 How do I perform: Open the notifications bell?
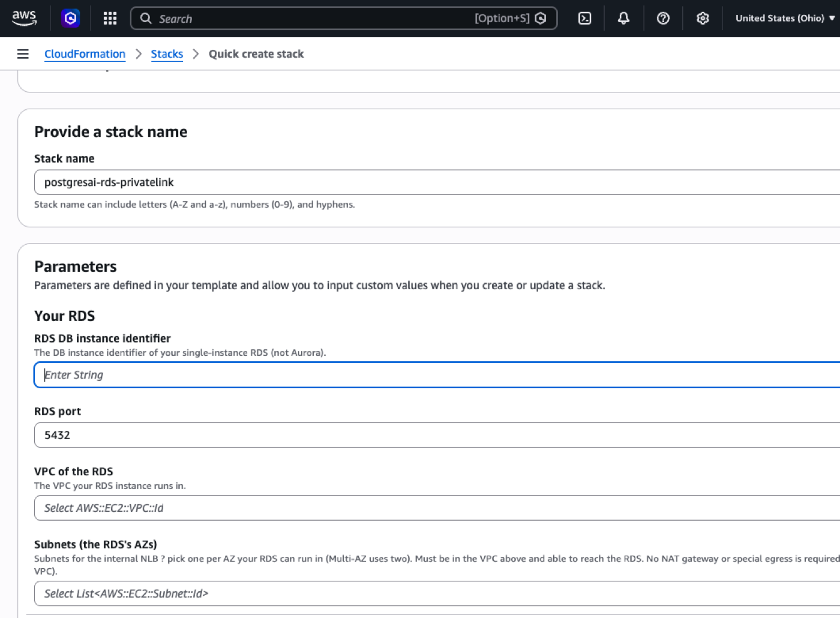(x=623, y=19)
